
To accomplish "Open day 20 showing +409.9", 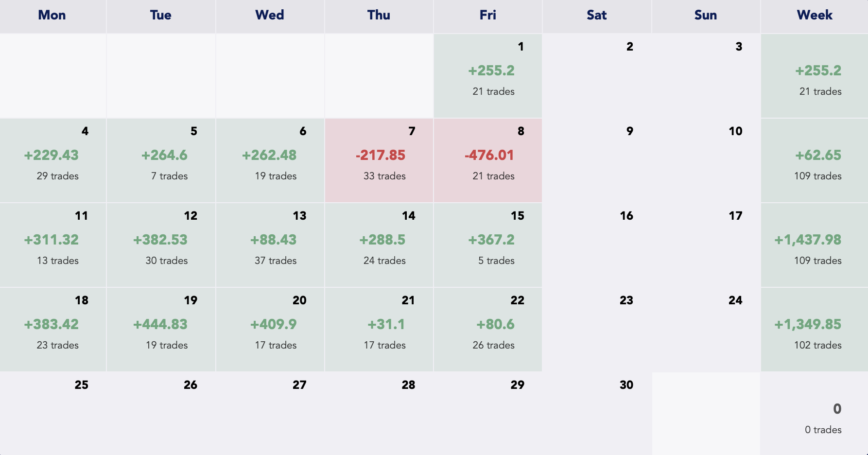I will (270, 330).
